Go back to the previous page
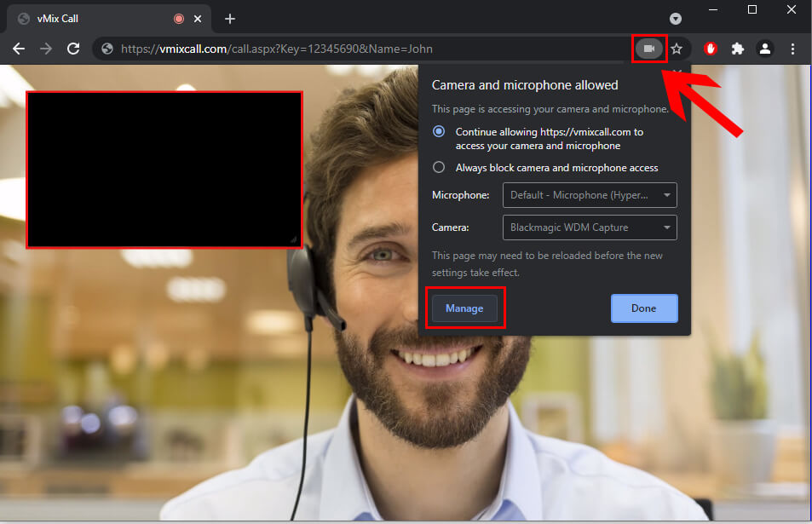The width and height of the screenshot is (812, 524). (x=19, y=49)
